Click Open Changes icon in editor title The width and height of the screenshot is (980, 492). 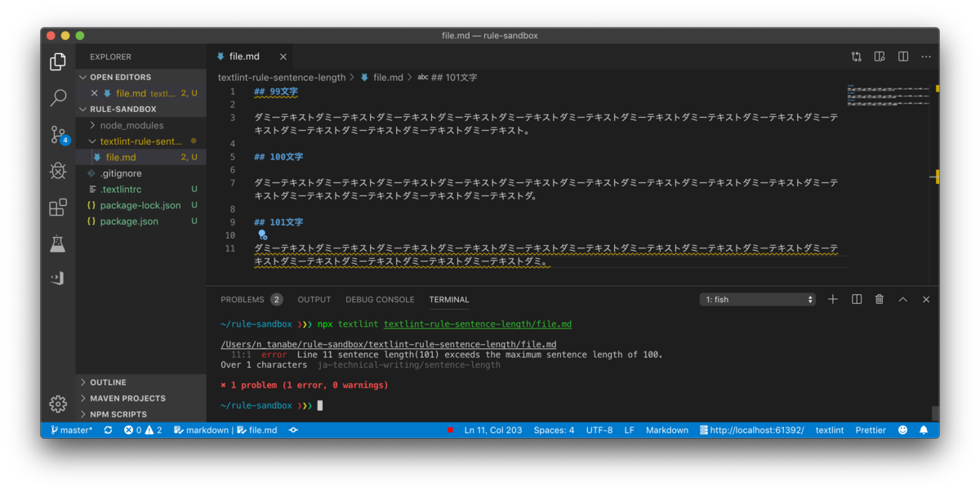856,56
